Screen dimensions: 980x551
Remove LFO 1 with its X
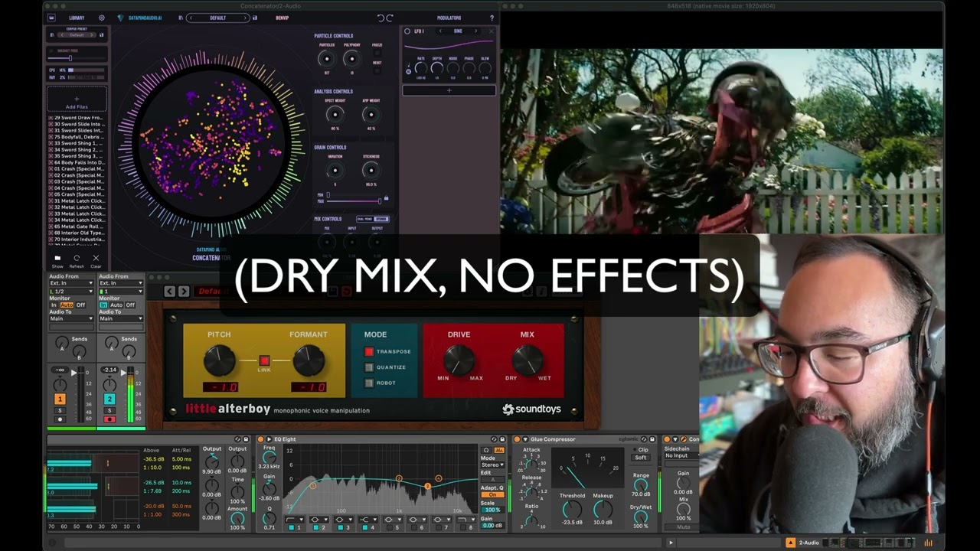pyautogui.click(x=491, y=31)
